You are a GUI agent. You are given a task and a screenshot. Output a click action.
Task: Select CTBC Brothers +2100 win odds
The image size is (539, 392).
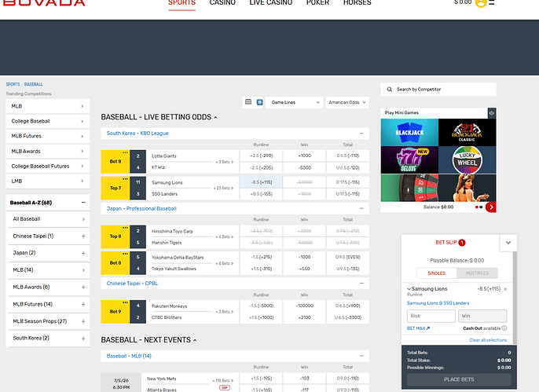click(x=305, y=317)
